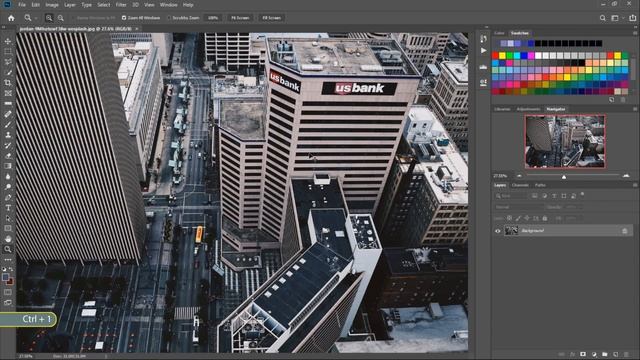Select the Crop tool

(x=8, y=83)
